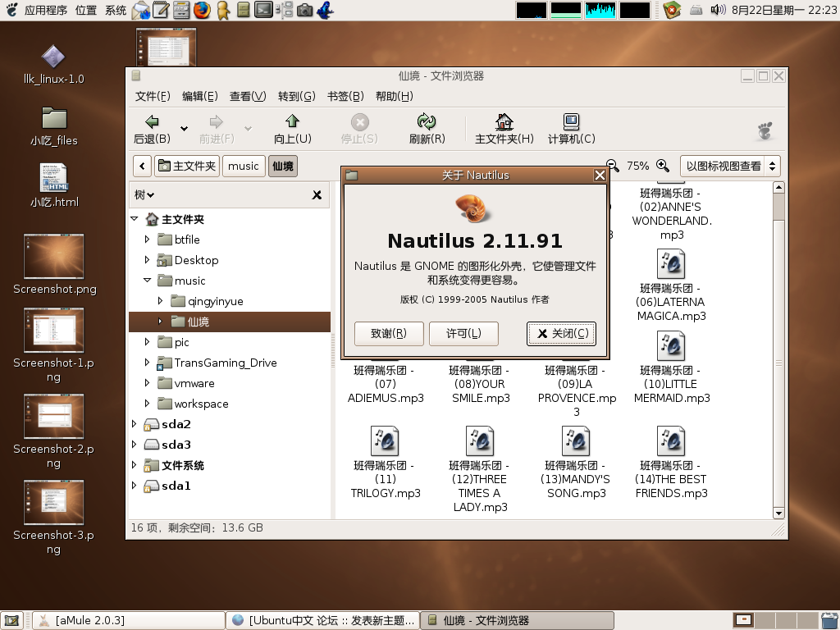Expand the sda2 tree node
Viewport: 840px width, 630px height.
(135, 424)
